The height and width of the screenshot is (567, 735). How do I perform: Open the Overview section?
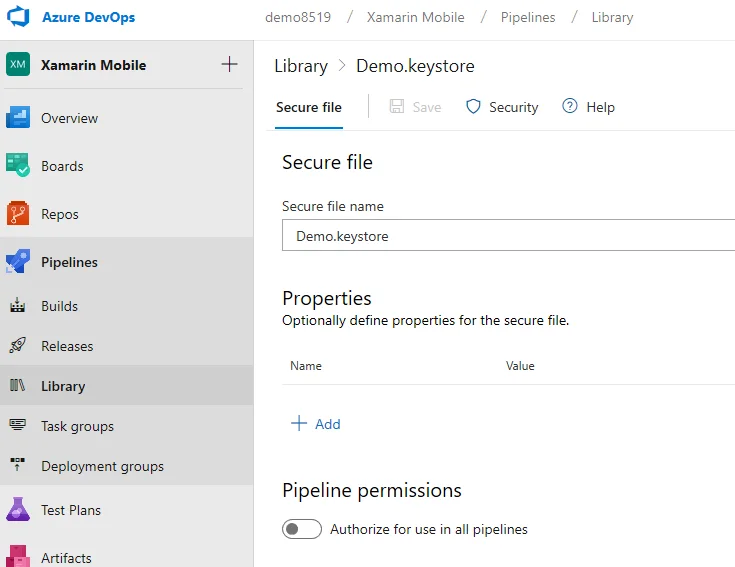click(x=69, y=118)
